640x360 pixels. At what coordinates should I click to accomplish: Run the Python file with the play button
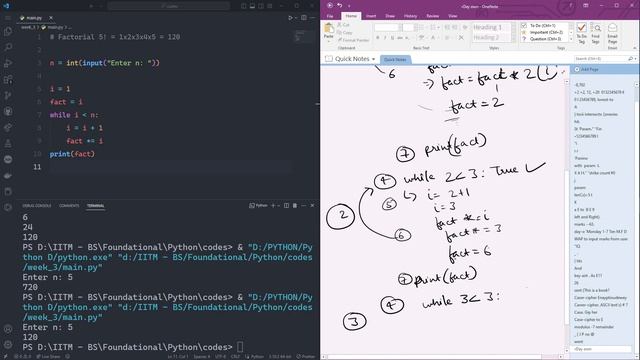click(290, 18)
